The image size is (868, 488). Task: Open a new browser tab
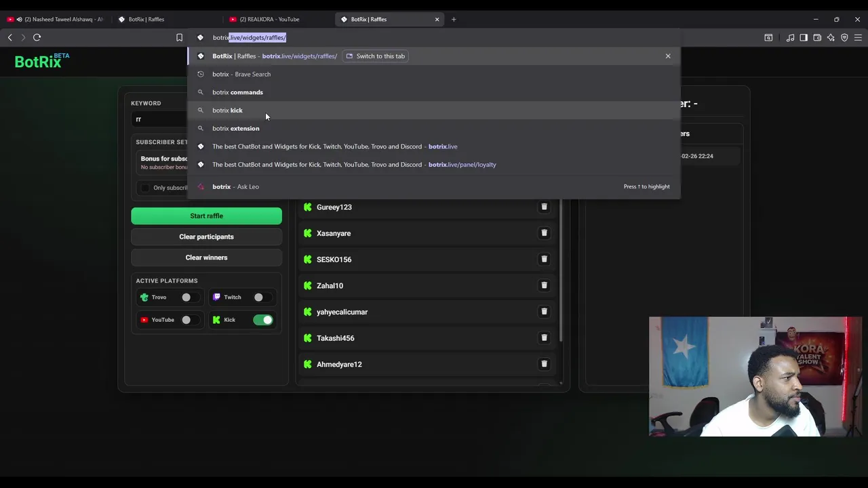[x=454, y=19]
